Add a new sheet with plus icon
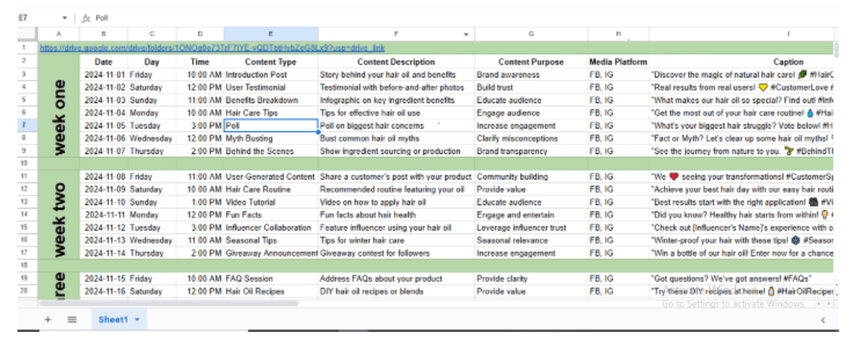The image size is (868, 348). 48,320
